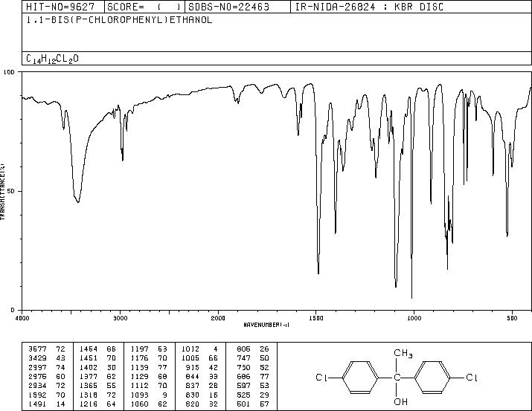Click peak table value 1451

[89, 358]
